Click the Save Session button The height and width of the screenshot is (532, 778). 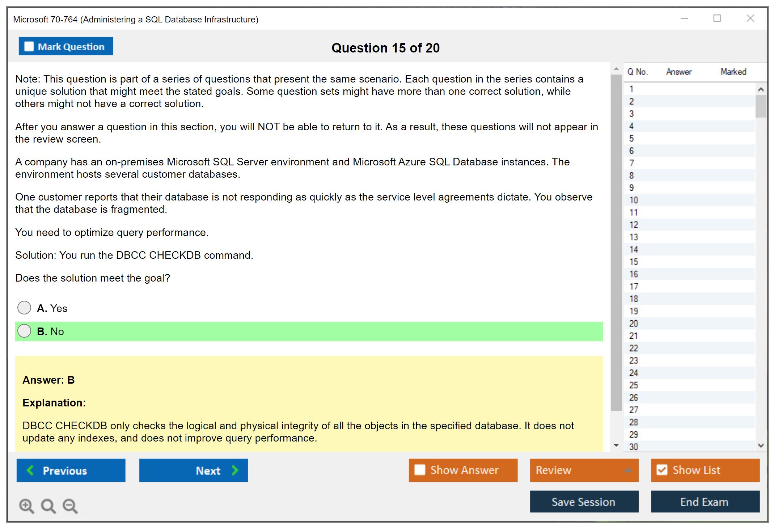pos(584,502)
